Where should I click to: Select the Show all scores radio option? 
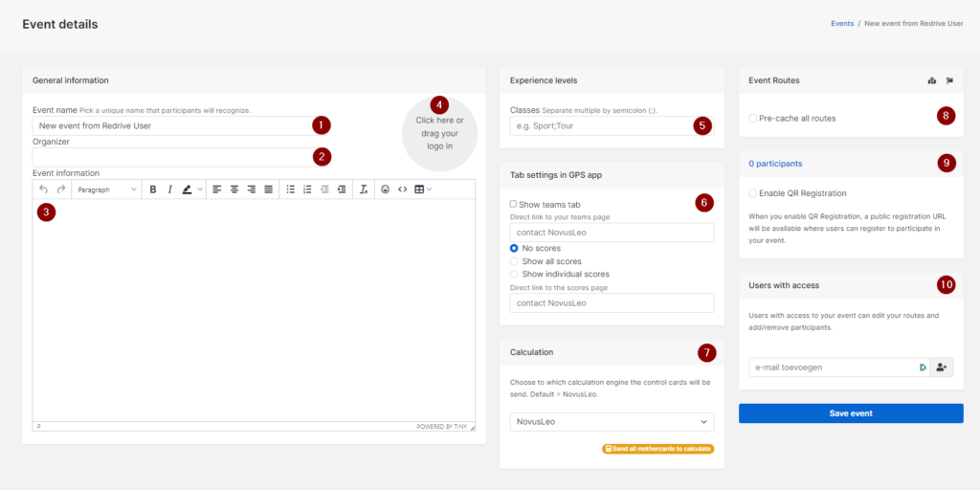[515, 261]
